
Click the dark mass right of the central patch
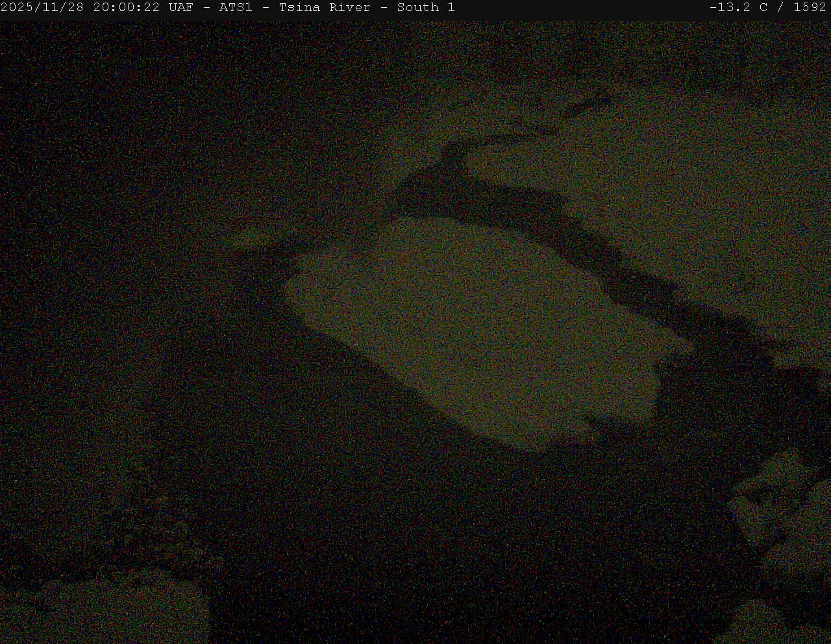click(734, 390)
